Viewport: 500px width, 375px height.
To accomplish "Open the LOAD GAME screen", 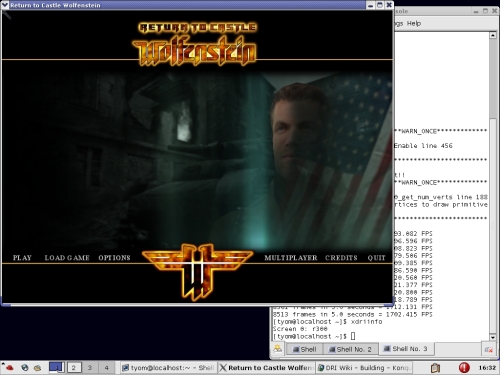I will [67, 258].
